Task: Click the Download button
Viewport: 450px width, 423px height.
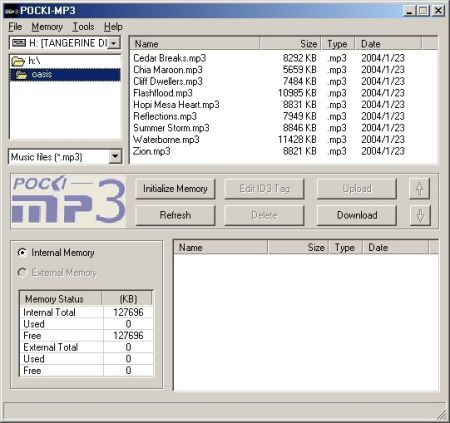Action: point(357,215)
